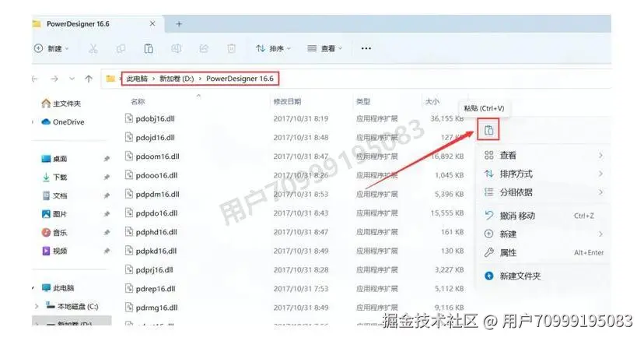Add a new tab with plus button
The height and width of the screenshot is (341, 644).
tap(179, 24)
